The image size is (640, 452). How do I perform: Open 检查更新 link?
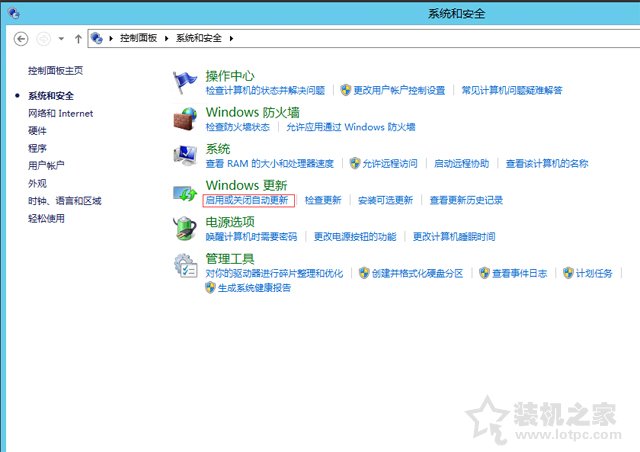323,200
